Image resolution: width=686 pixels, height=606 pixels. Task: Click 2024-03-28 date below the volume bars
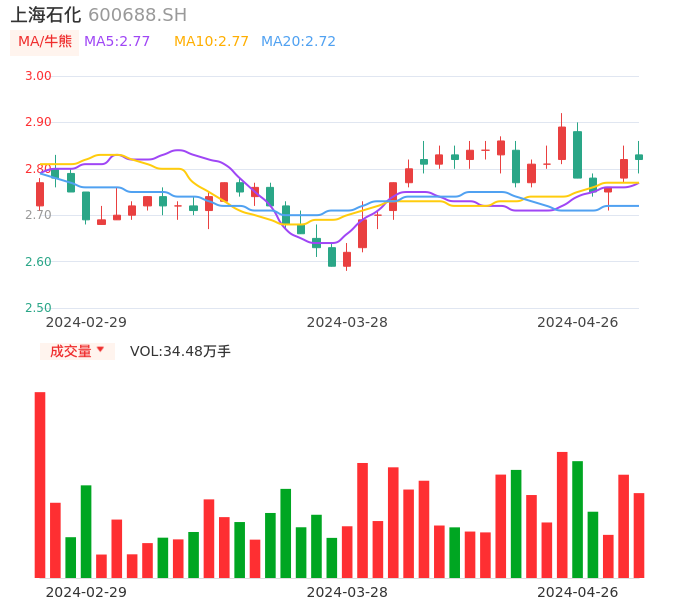pyautogui.click(x=347, y=592)
